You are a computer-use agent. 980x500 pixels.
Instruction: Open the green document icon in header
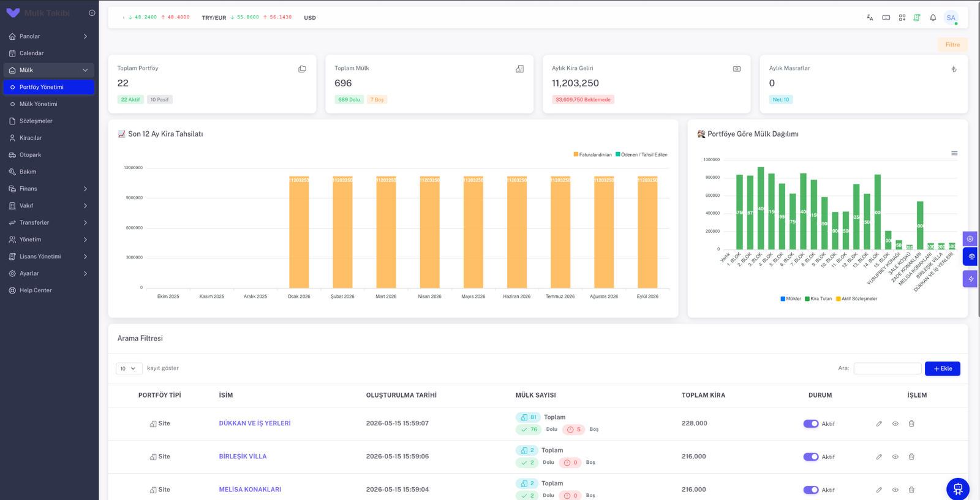coord(917,18)
